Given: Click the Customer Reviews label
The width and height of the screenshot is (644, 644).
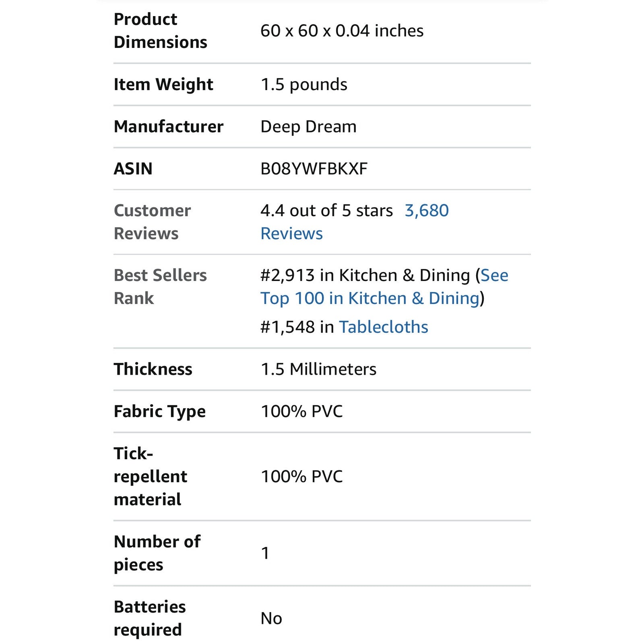Looking at the screenshot, I should (x=152, y=222).
